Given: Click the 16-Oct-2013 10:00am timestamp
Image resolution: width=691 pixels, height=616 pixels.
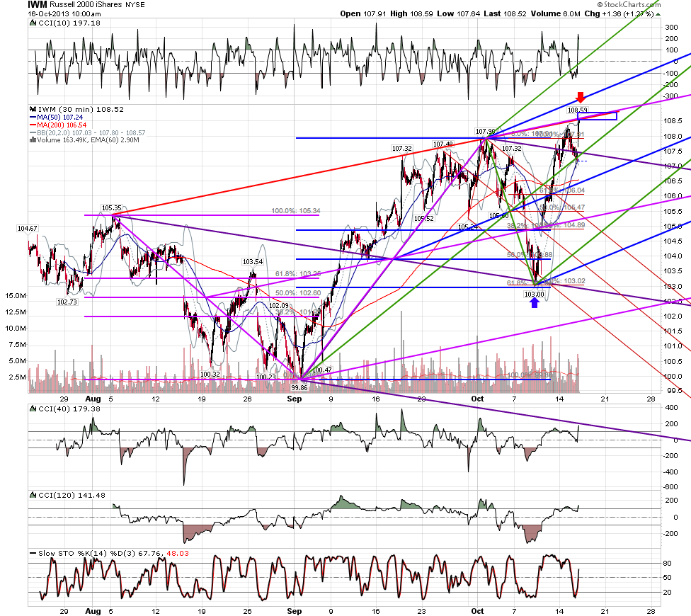Looking at the screenshot, I should (x=64, y=13).
